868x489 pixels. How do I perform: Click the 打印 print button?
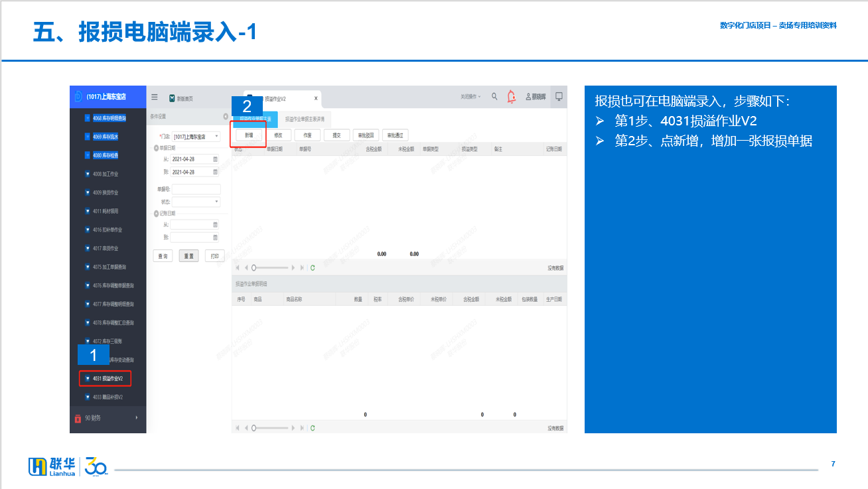tap(214, 255)
